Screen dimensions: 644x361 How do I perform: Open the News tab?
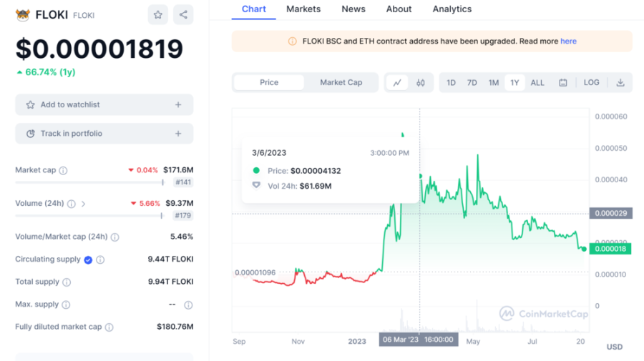[353, 9]
